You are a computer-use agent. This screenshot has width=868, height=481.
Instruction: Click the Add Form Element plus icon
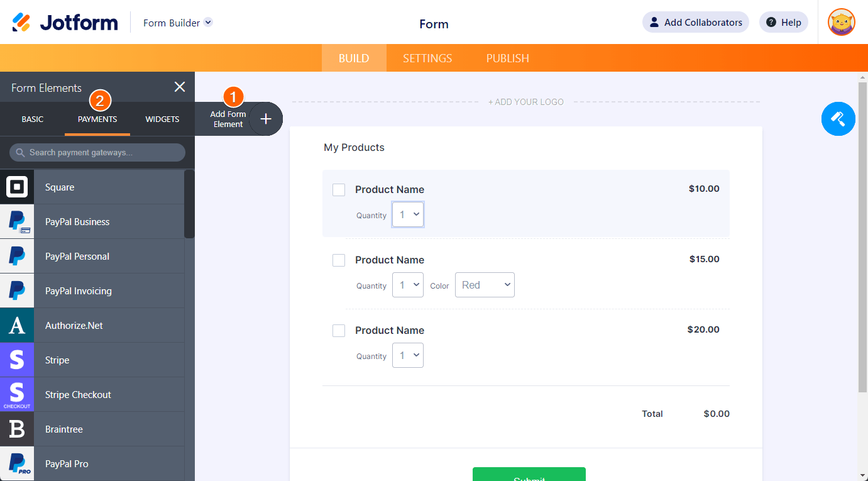click(266, 119)
